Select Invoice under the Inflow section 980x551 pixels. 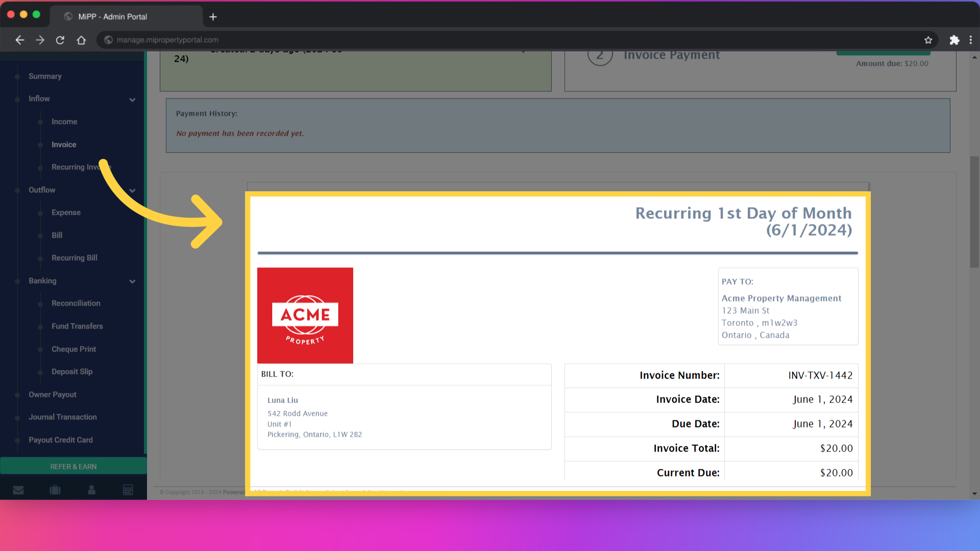click(63, 144)
